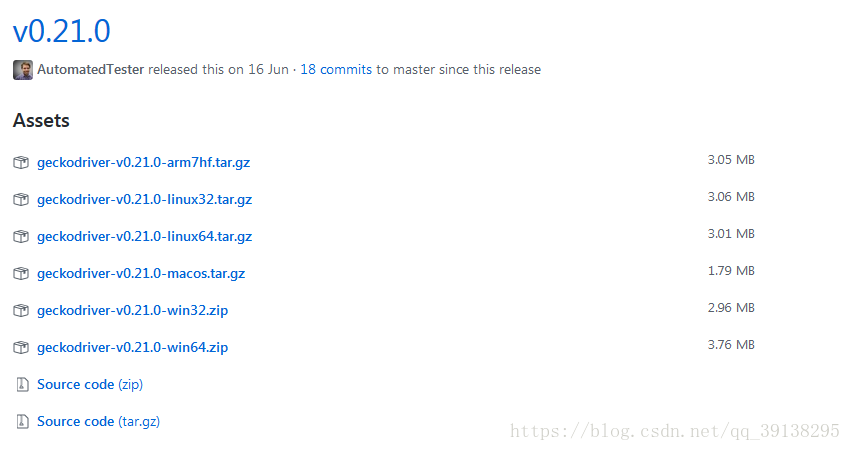
Task: Click the 3.01 MB file size
Action: [731, 233]
